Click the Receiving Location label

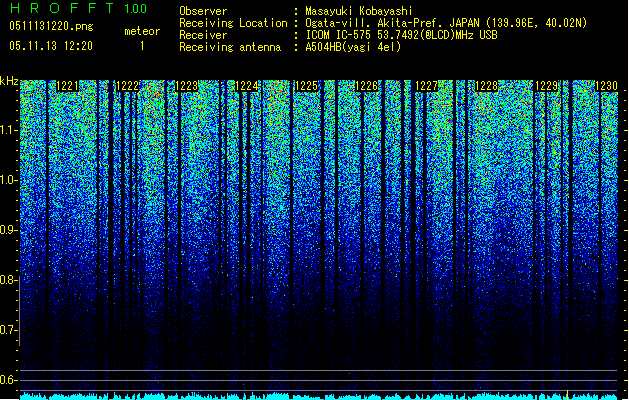pyautogui.click(x=233, y=23)
